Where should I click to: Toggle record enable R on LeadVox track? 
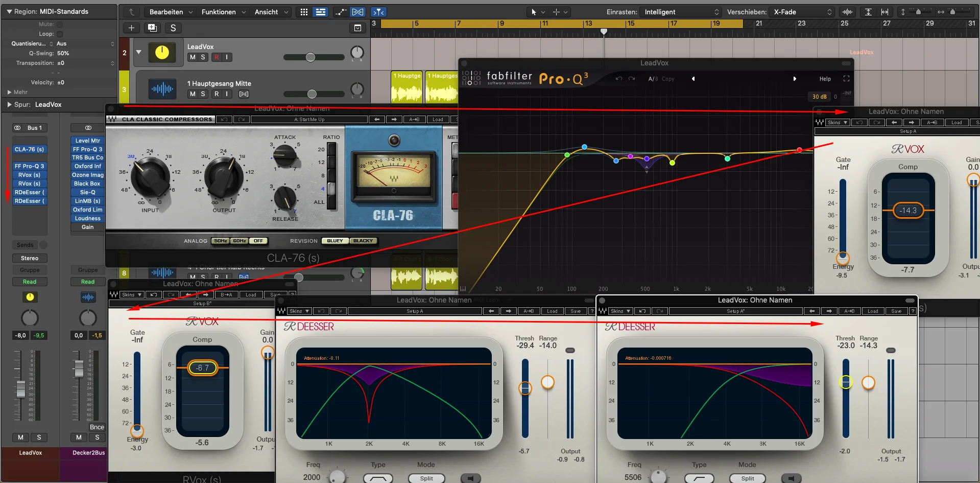click(x=217, y=57)
